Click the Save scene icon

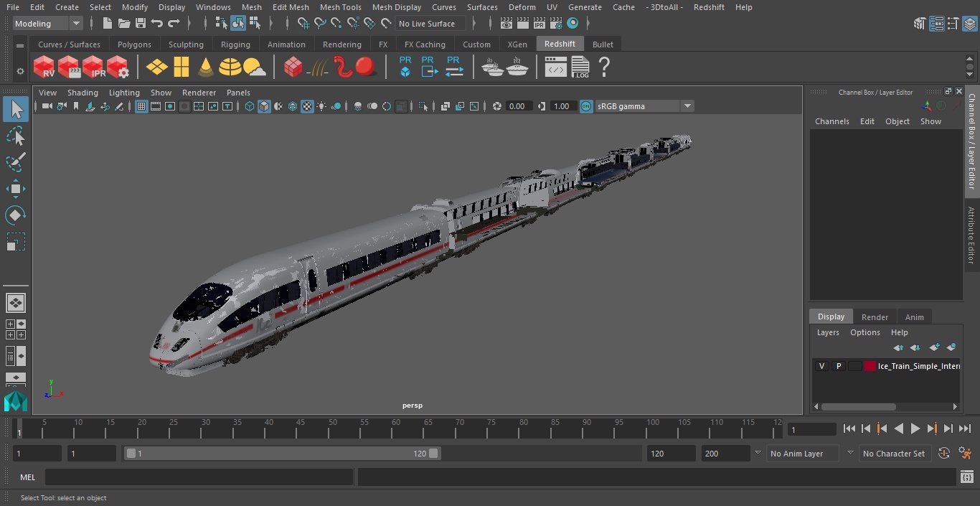click(x=141, y=24)
